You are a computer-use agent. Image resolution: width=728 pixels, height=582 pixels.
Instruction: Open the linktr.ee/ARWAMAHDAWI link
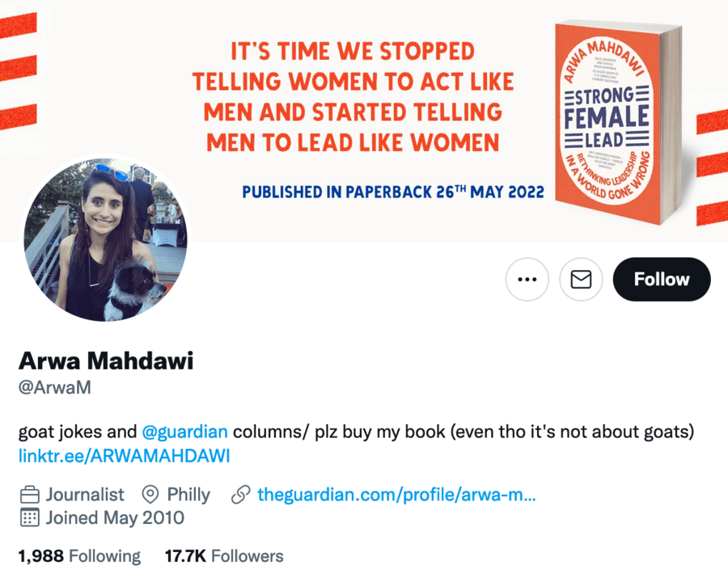[x=124, y=456]
